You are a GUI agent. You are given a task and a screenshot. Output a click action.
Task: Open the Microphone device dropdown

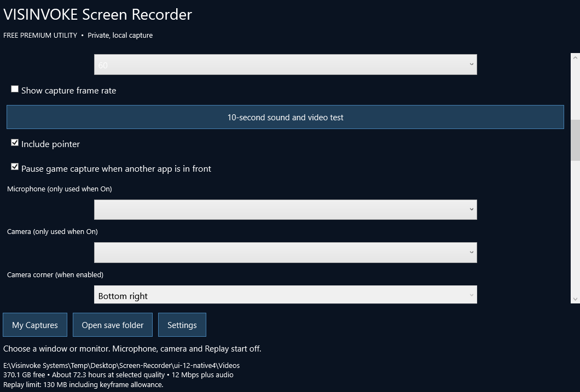coord(285,209)
